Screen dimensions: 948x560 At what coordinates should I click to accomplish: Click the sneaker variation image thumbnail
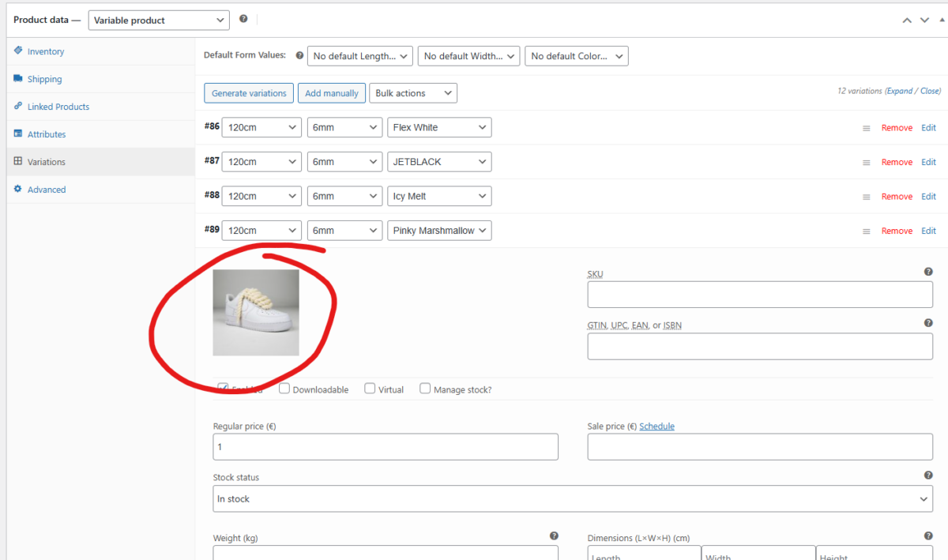click(x=256, y=313)
